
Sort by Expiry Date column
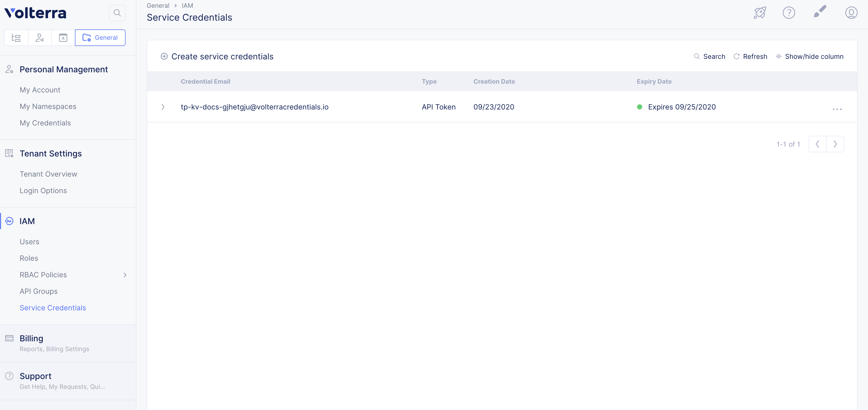point(654,82)
